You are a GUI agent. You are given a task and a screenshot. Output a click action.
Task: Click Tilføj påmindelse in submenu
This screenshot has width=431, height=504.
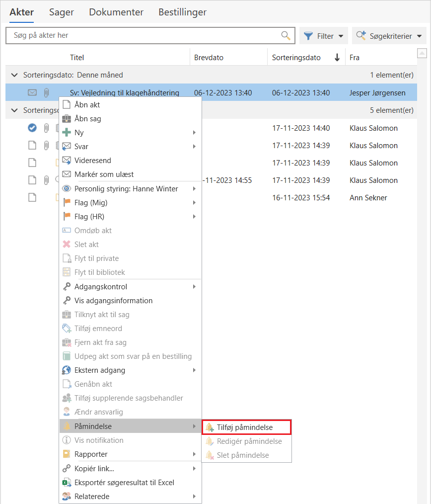(x=245, y=427)
